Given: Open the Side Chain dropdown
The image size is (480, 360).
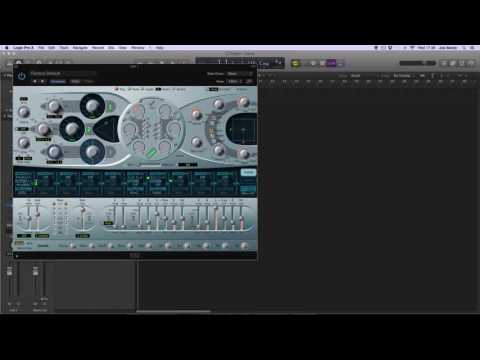Looking at the screenshot, I should click(x=240, y=73).
